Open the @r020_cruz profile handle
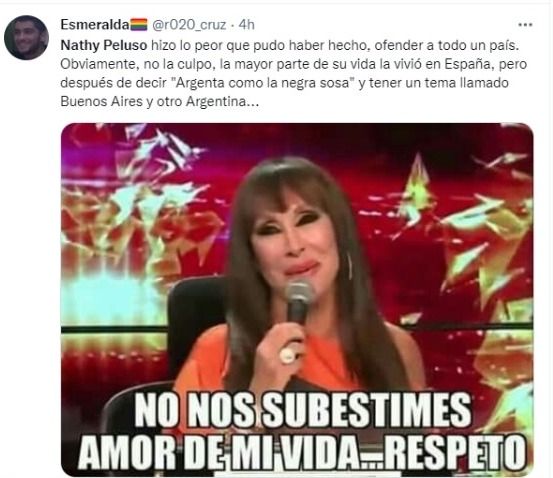The image size is (553, 478). point(189,25)
